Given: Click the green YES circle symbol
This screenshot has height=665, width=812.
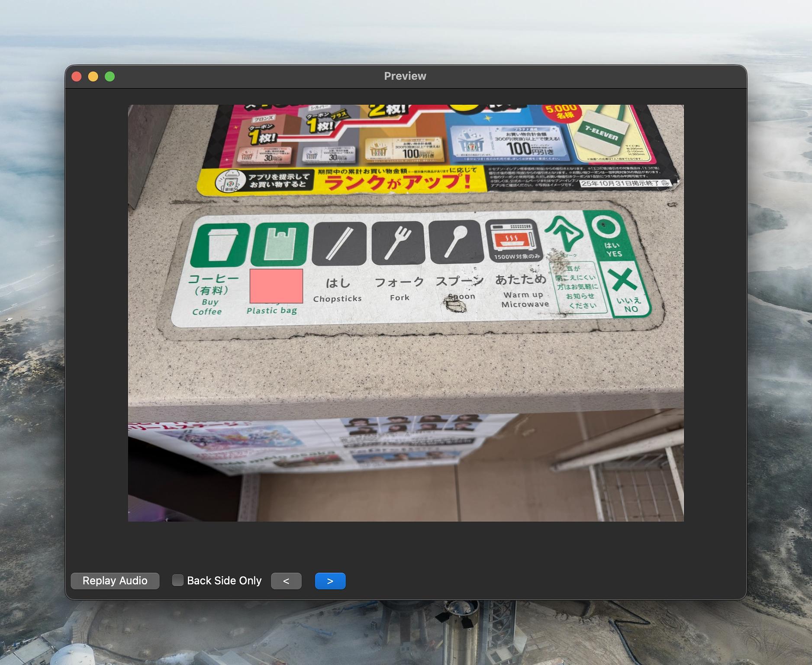Looking at the screenshot, I should coord(604,226).
